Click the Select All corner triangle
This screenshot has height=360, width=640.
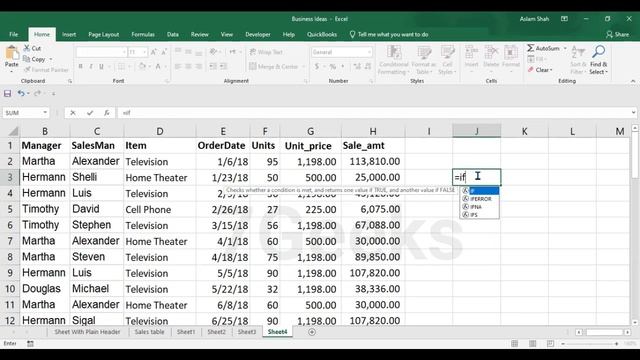(13, 131)
